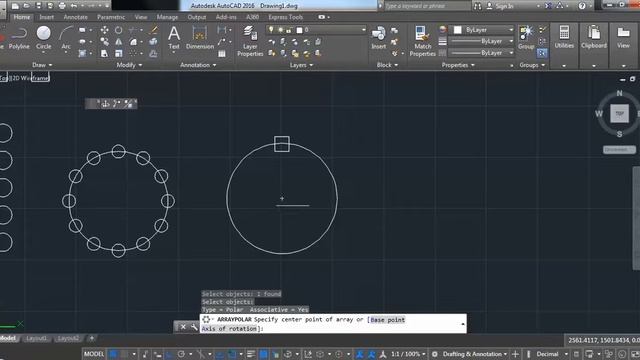Toggle layer on/off lightbulb in layer dropdown
The width and height of the screenshot is (640, 360).
271,30
